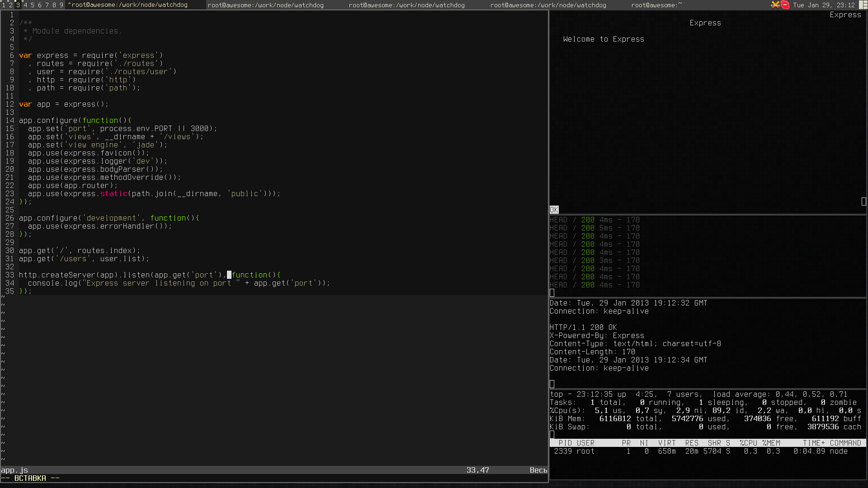Click the tiling layout indicator icon
Screen dimensions: 868x488
click(862, 5)
